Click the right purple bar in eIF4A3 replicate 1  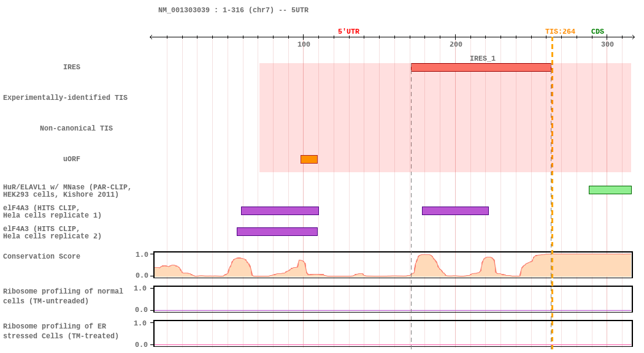tap(455, 211)
